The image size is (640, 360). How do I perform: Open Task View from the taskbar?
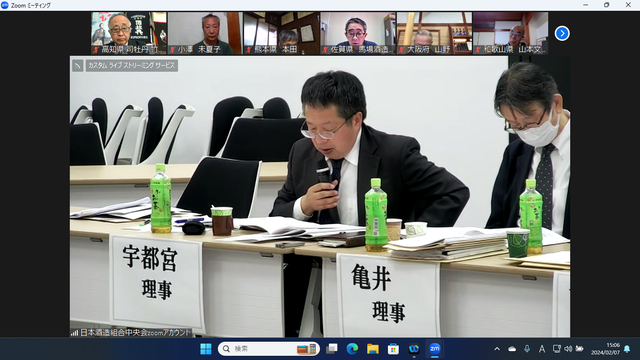(x=331, y=349)
